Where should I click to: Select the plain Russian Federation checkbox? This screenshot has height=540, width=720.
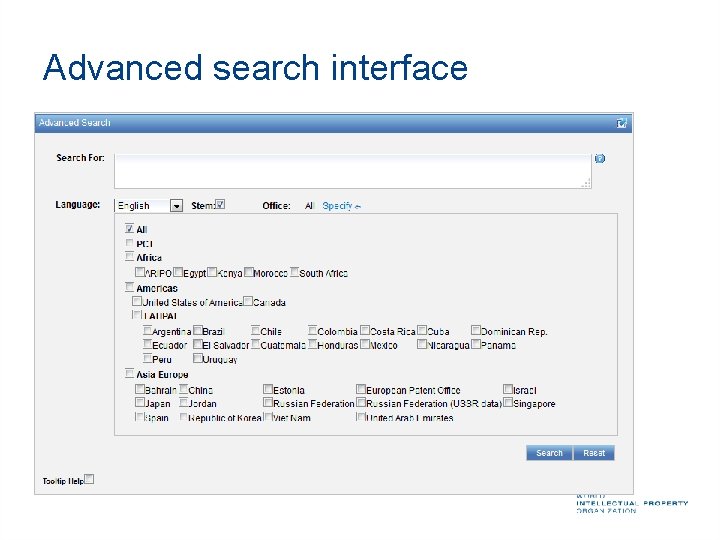tap(268, 402)
